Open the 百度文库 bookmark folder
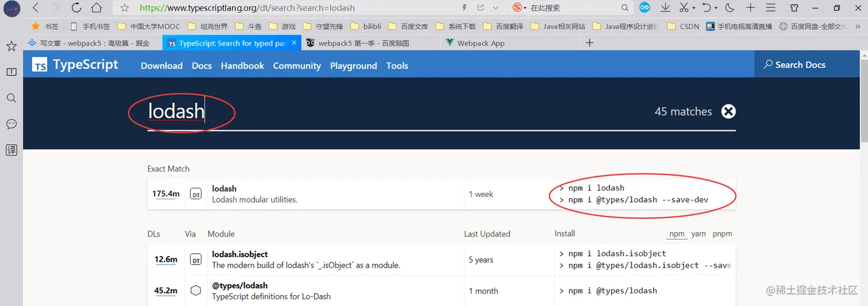Viewport: 868px width, 306px height. [409, 26]
